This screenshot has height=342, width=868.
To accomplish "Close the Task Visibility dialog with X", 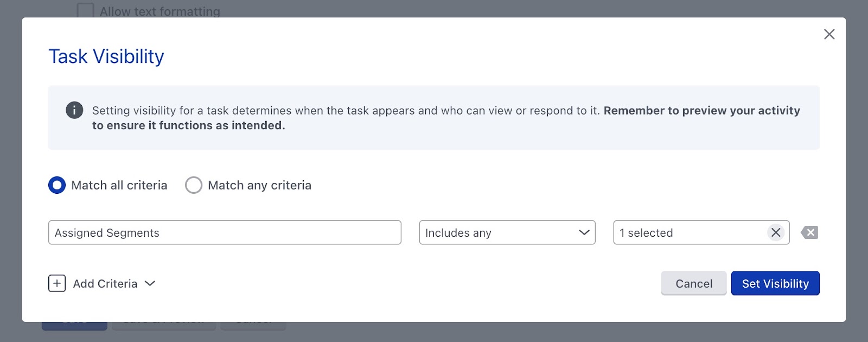I will click(x=829, y=34).
